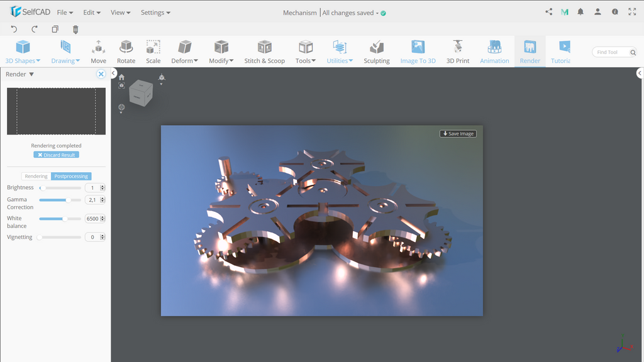Select the Rotate tool
The height and width of the screenshot is (362, 644).
(126, 52)
